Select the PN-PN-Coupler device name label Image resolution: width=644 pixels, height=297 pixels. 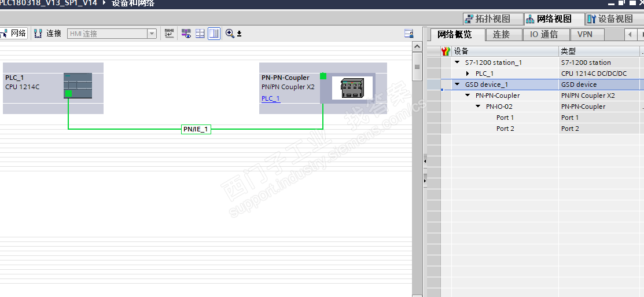pyautogui.click(x=285, y=78)
